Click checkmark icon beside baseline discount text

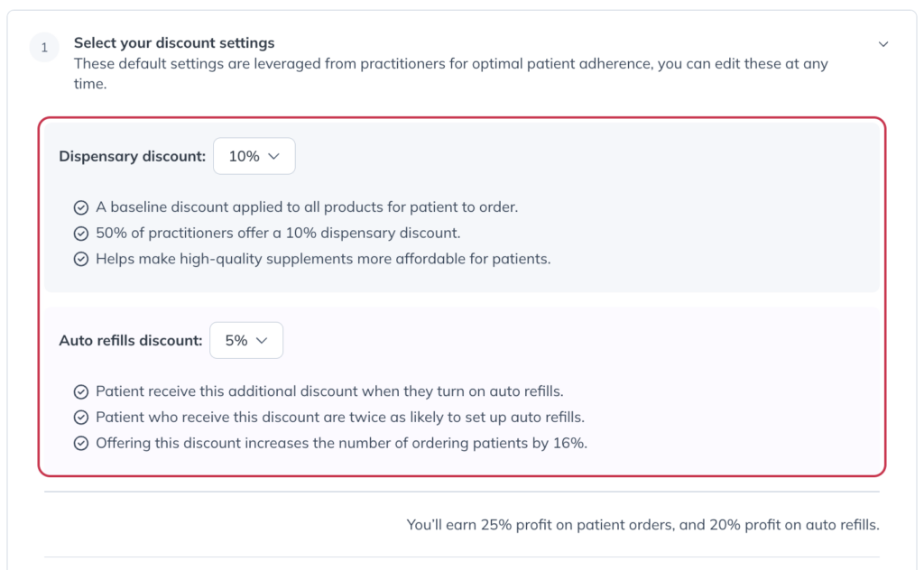(80, 207)
